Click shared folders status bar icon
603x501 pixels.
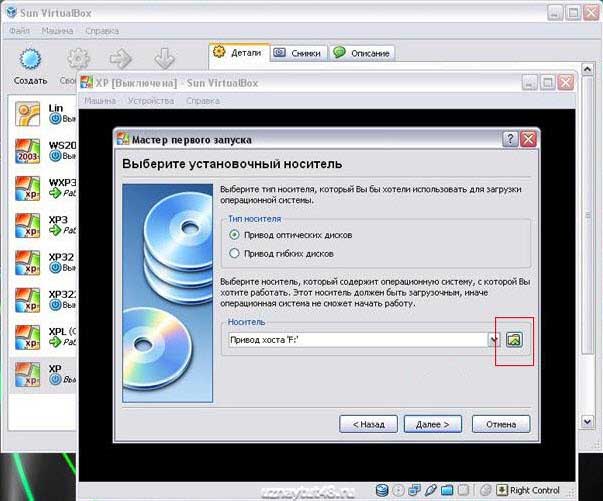click(447, 490)
